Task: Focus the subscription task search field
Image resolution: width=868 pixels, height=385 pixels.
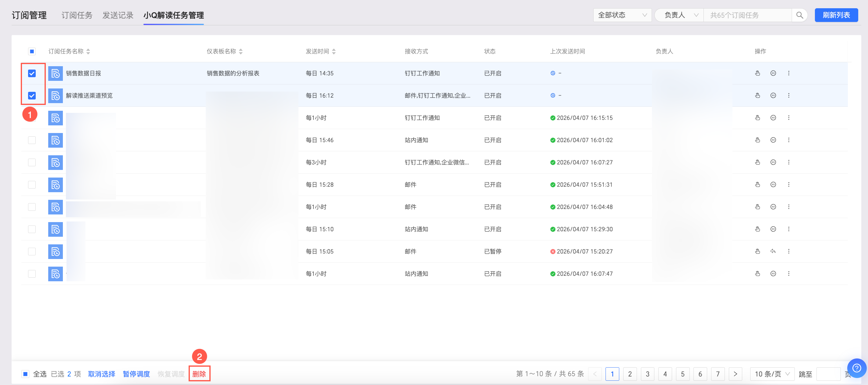Action: 747,15
